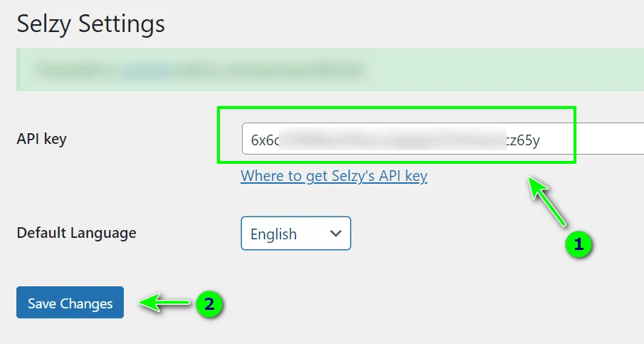Click the "Selzy Settings" page heading
This screenshot has width=644, height=344.
click(x=90, y=24)
